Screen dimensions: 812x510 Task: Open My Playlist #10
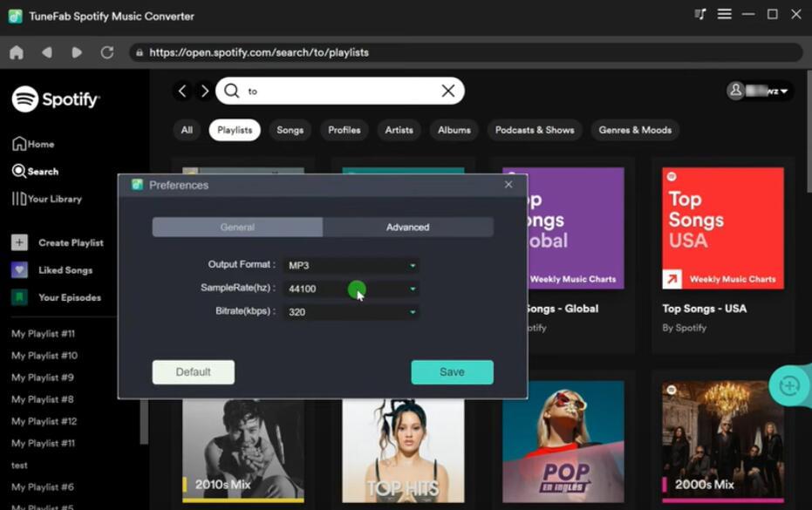tap(44, 355)
